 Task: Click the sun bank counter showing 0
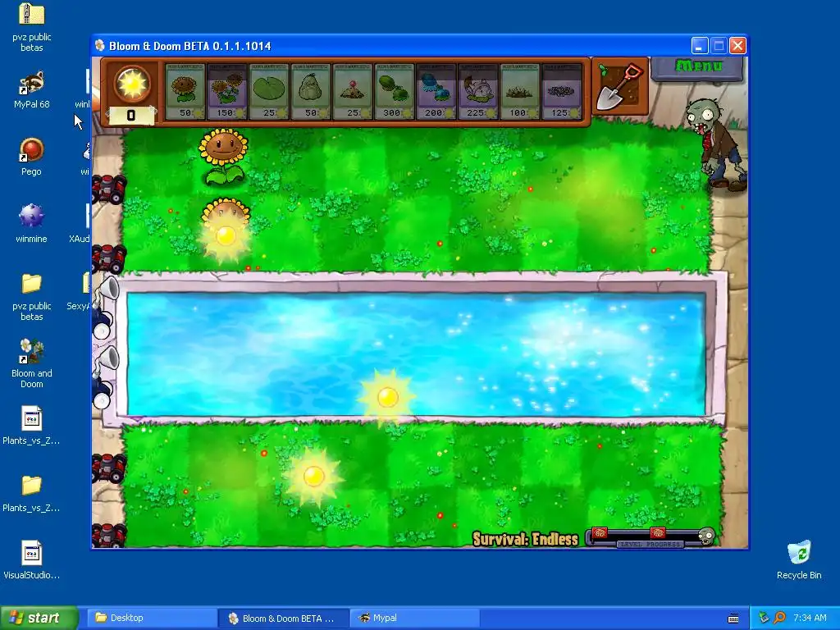[131, 115]
